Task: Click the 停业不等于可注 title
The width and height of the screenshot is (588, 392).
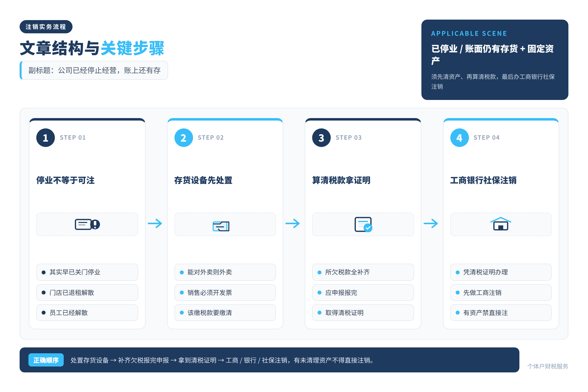Action: (65, 180)
